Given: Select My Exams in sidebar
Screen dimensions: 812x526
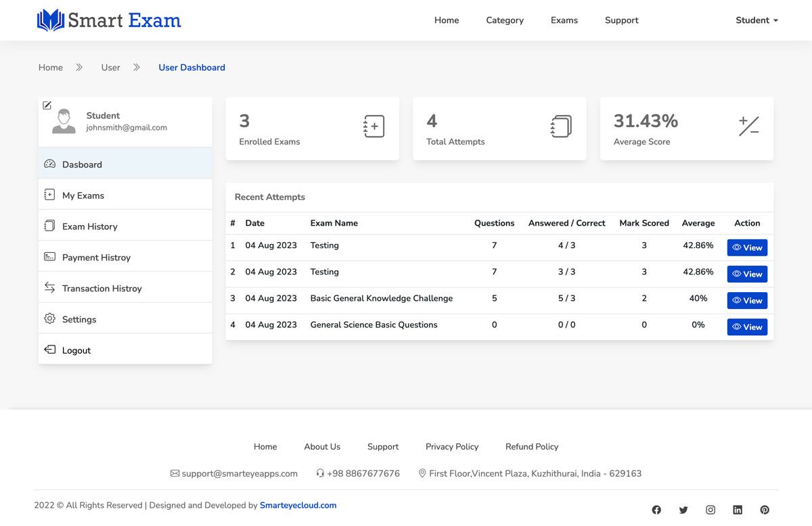Looking at the screenshot, I should coord(83,195).
